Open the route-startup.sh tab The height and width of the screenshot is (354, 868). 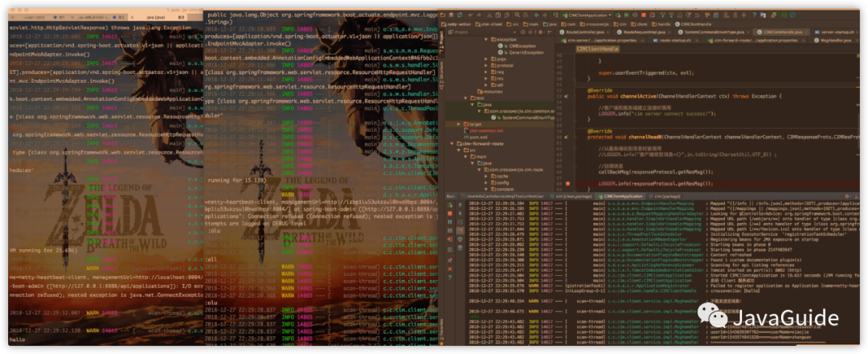point(675,40)
